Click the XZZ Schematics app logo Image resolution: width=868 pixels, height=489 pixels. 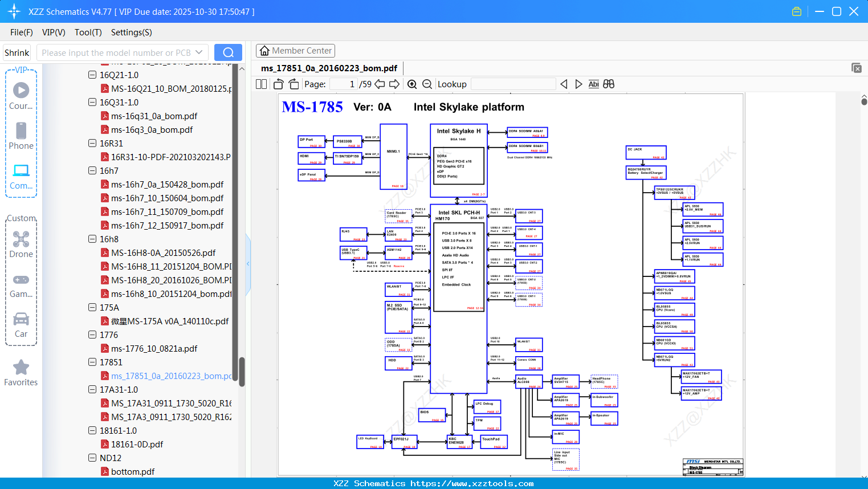(14, 11)
